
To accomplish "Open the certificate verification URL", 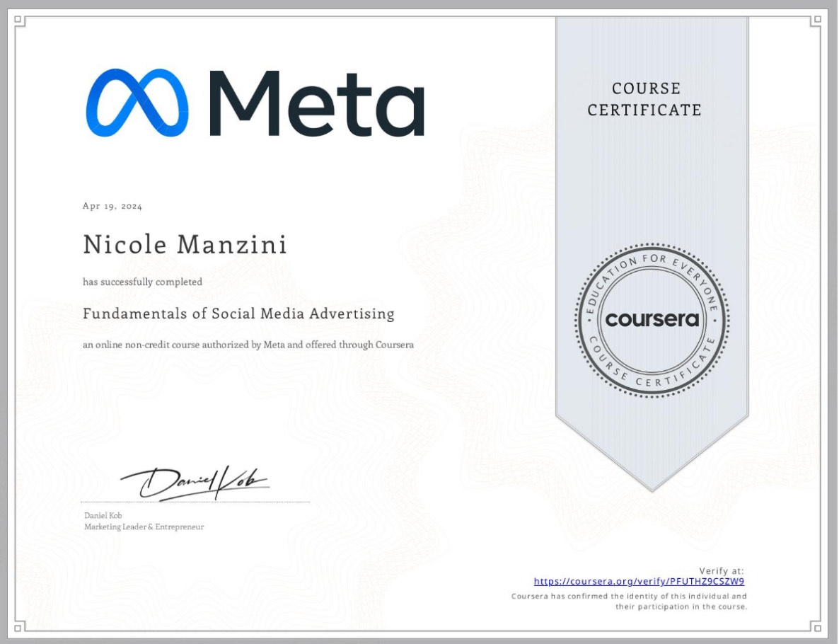I will click(638, 580).
